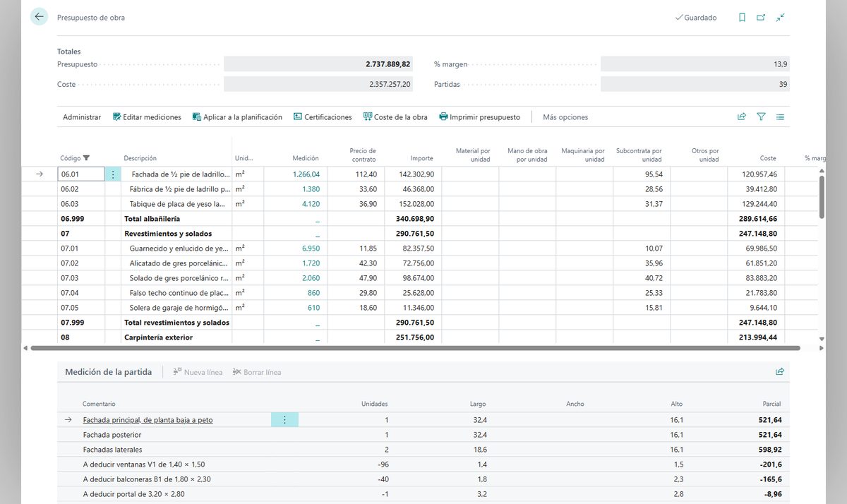
Task: Click the Precio de contrato column header
Action: tap(363, 155)
